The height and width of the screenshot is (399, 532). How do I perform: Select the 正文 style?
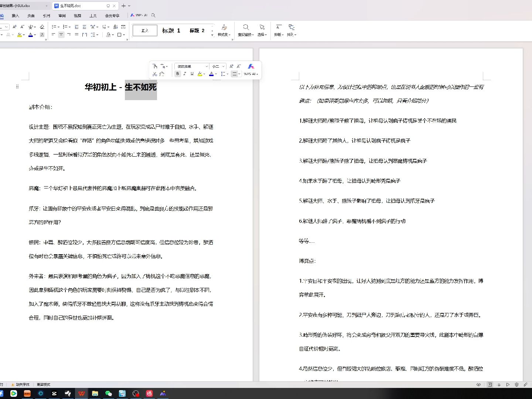tap(145, 31)
